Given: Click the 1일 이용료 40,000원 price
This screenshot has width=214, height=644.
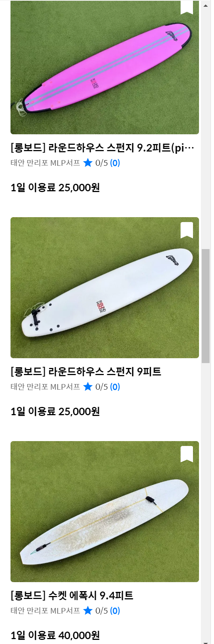Looking at the screenshot, I should pyautogui.click(x=55, y=635).
